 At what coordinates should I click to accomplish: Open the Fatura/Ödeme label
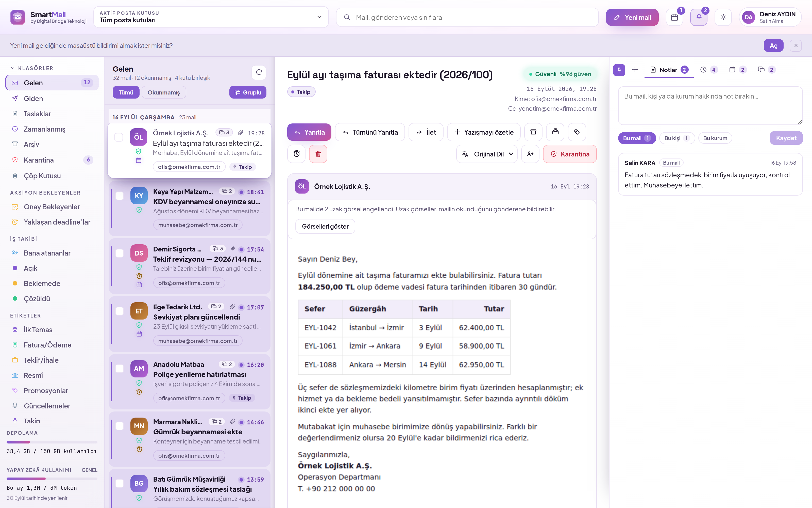coord(52,345)
